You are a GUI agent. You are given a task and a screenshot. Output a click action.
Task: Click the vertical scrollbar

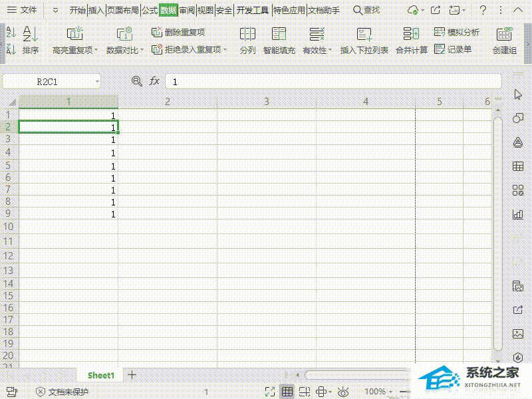pos(497,234)
